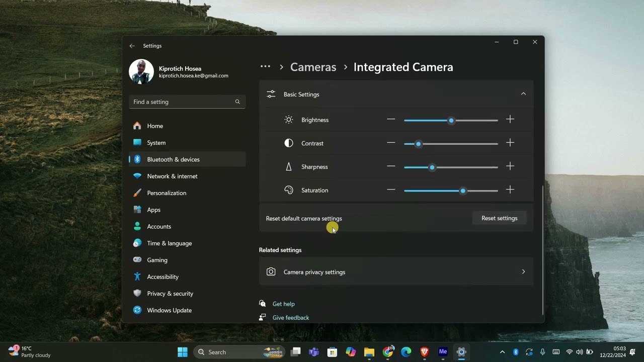Click the Saturation palette icon
Screen dimensions: 644x362
pyautogui.click(x=289, y=190)
